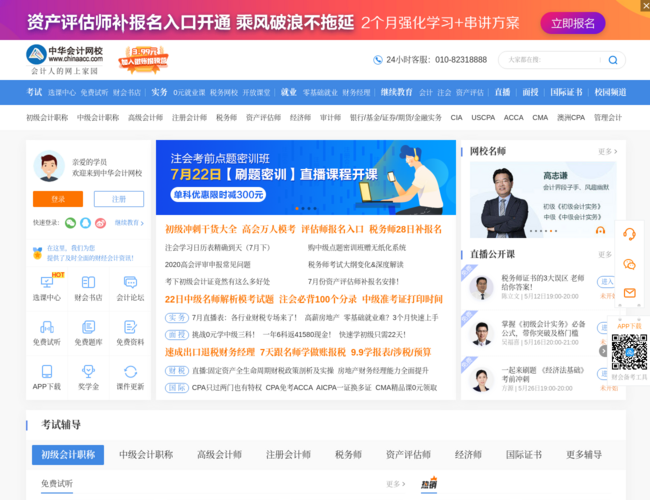
Task: Open 就业 in blue navigation bar
Action: [289, 92]
